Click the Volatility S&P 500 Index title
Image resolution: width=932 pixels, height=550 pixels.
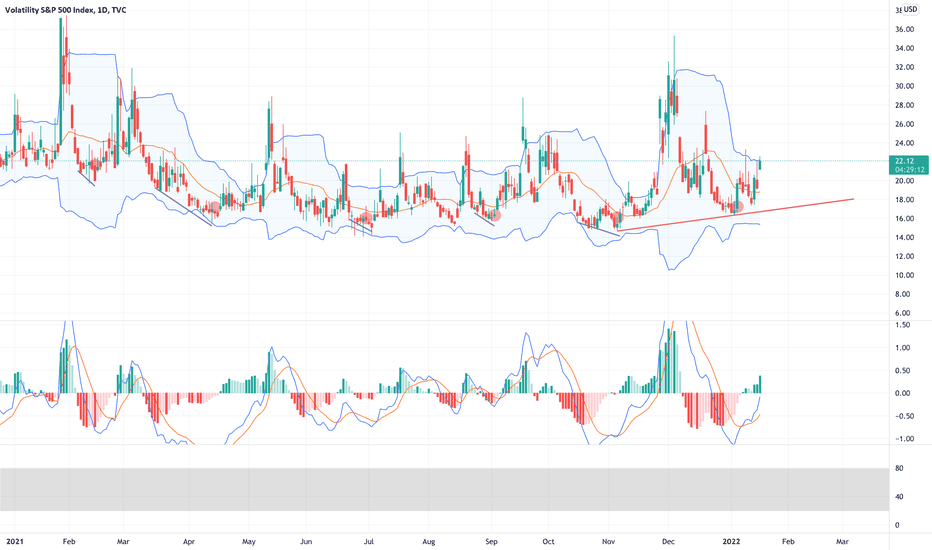[x=66, y=10]
